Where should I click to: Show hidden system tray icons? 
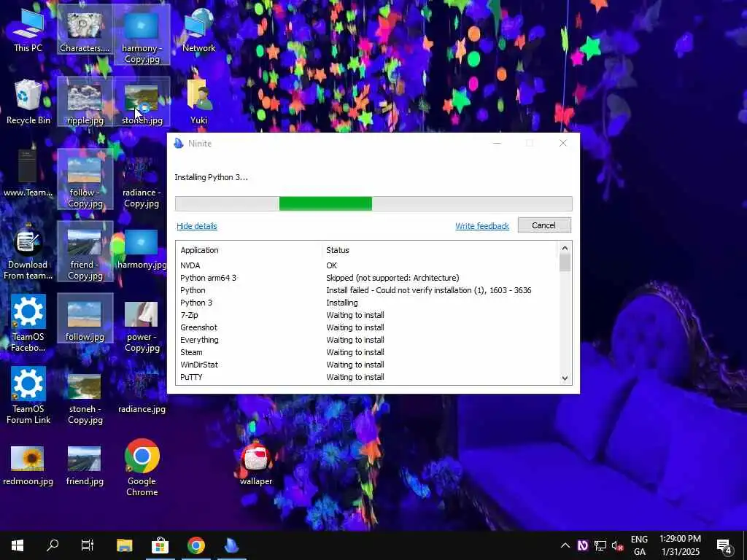tap(565, 545)
